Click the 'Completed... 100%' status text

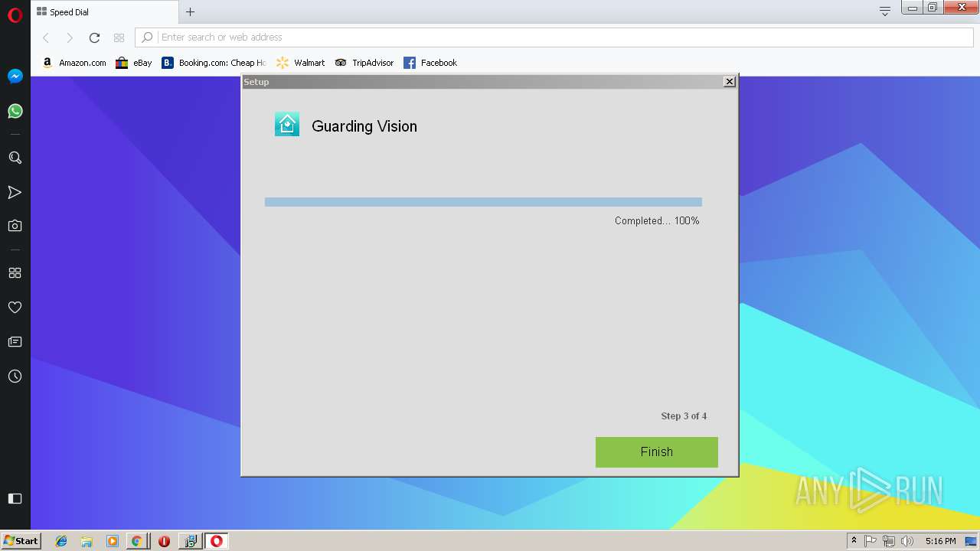click(x=657, y=220)
